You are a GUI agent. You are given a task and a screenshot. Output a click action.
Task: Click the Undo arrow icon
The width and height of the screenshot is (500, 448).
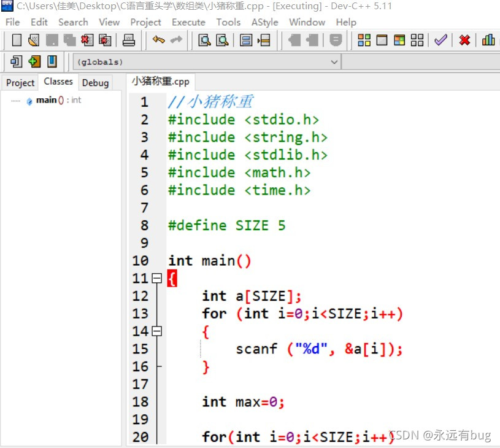[158, 40]
